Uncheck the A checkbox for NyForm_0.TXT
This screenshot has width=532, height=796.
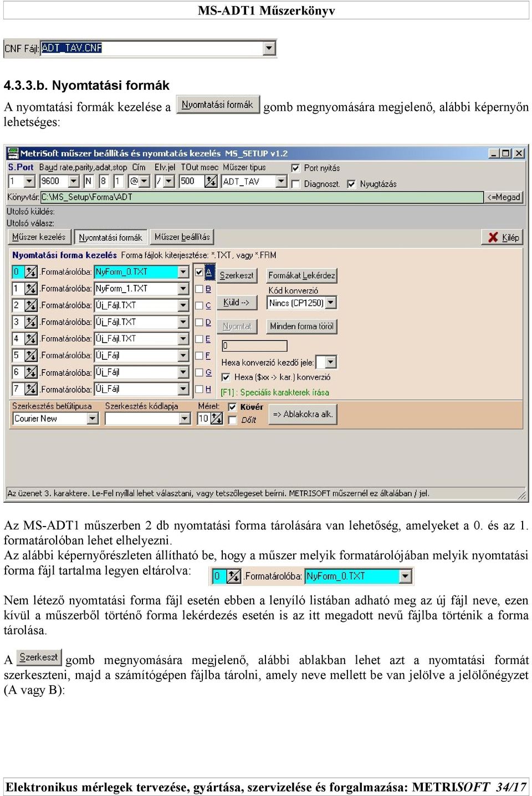[x=199, y=272]
